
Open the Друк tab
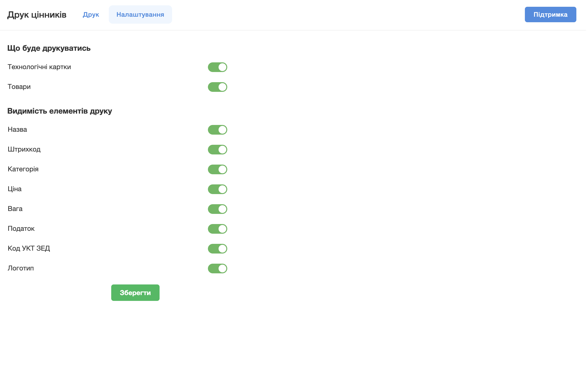point(91,15)
